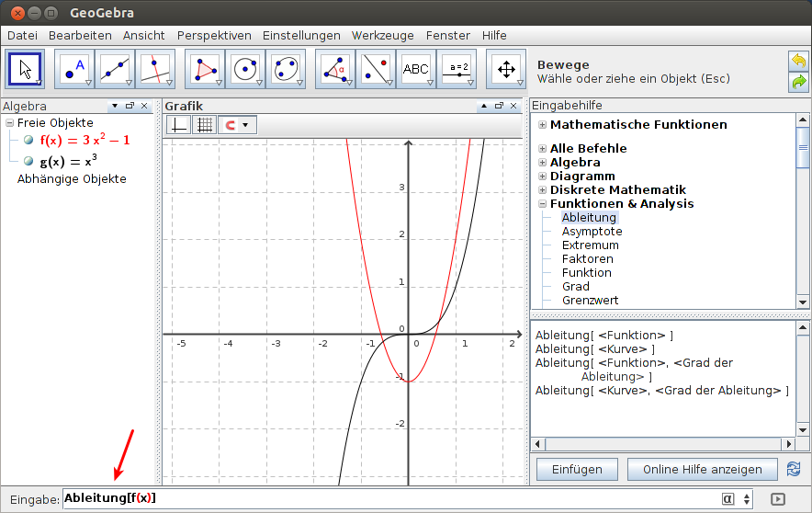The width and height of the screenshot is (812, 513).
Task: Click syntax pane horizontal scrollbar right arrow
Action: point(789,444)
